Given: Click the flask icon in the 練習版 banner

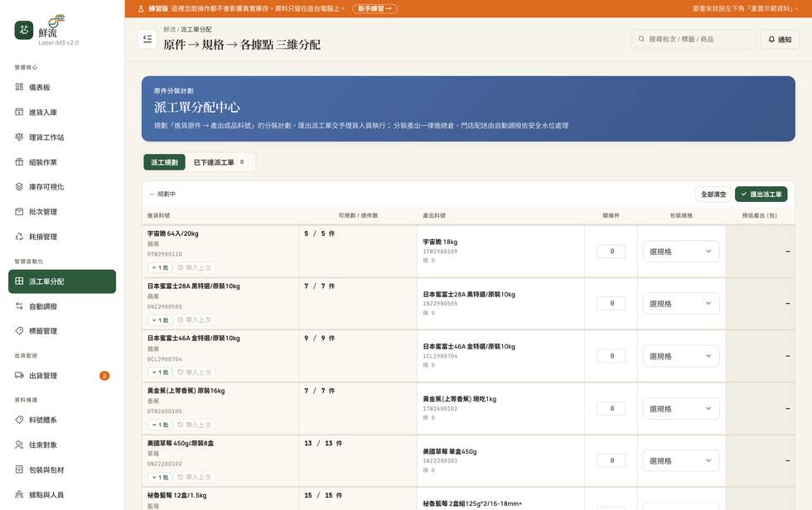Looking at the screenshot, I should coord(141,9).
